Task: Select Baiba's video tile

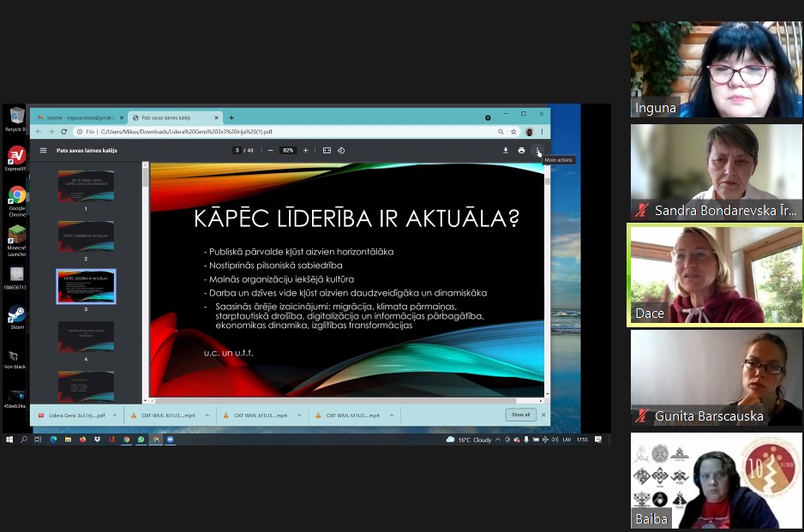Action: (717, 481)
